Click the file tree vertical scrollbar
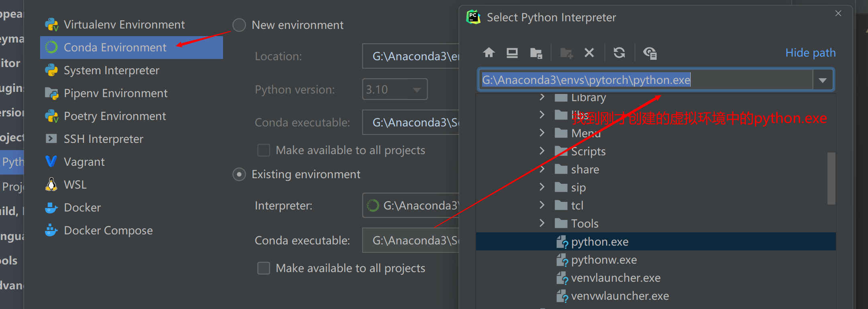 click(x=831, y=178)
